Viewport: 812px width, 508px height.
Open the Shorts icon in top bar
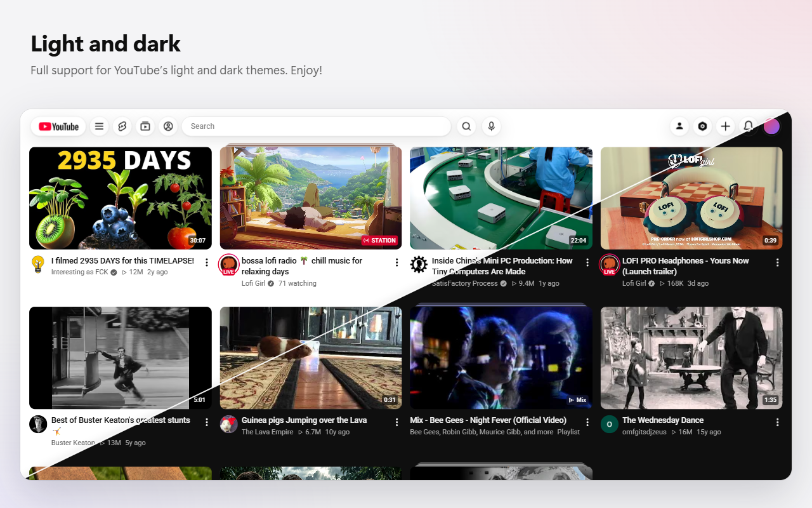click(x=122, y=126)
